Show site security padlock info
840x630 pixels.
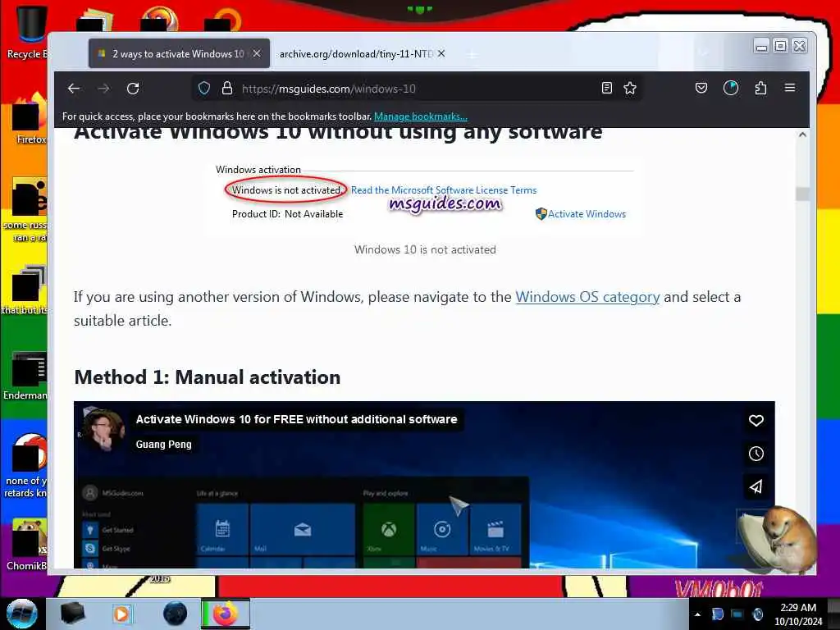[227, 89]
